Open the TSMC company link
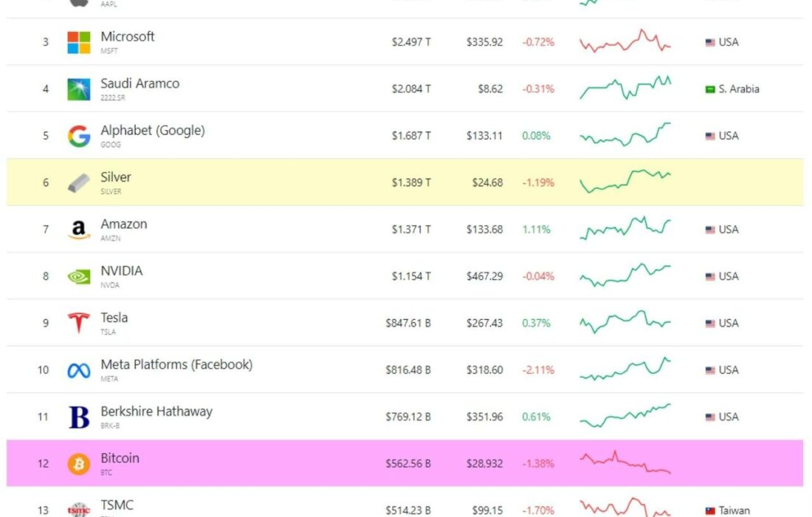Image resolution: width=812 pixels, height=517 pixels. [x=117, y=505]
